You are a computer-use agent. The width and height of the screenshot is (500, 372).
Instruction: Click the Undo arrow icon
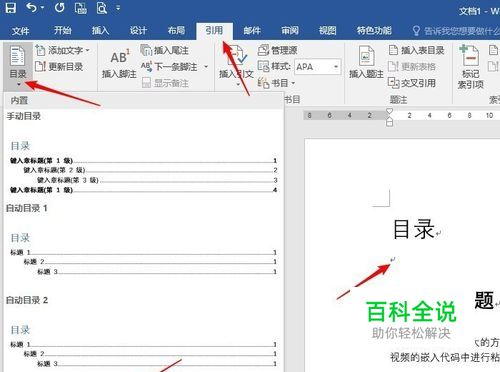32,7
